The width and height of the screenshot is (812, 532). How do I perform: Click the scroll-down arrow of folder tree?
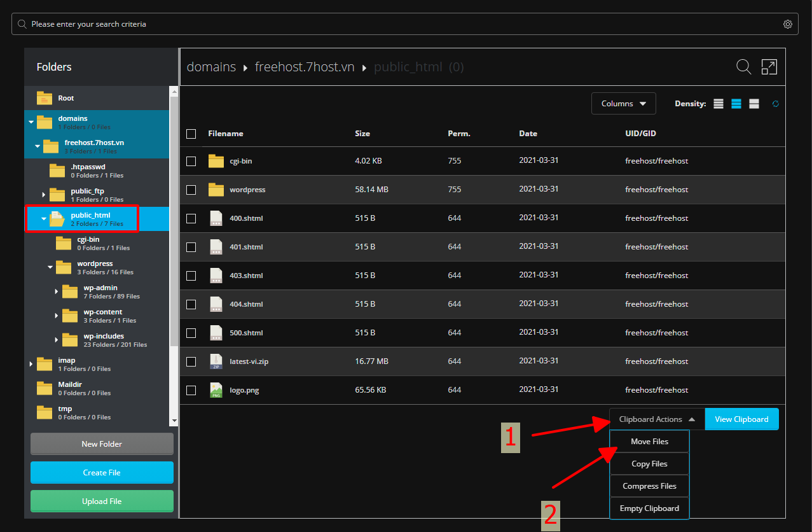pos(174,421)
